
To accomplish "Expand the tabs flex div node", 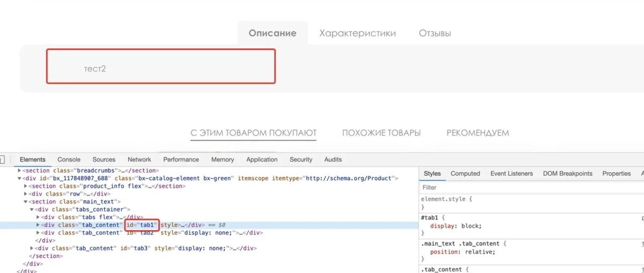I will pos(38,217).
